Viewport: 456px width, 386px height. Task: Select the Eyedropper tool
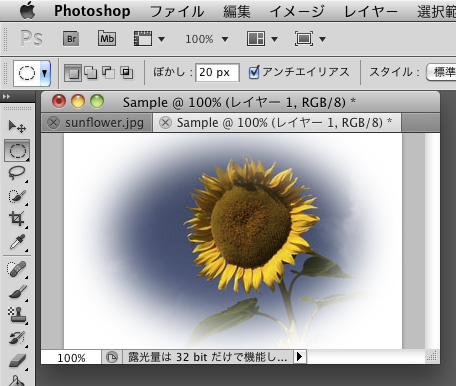coord(17,242)
